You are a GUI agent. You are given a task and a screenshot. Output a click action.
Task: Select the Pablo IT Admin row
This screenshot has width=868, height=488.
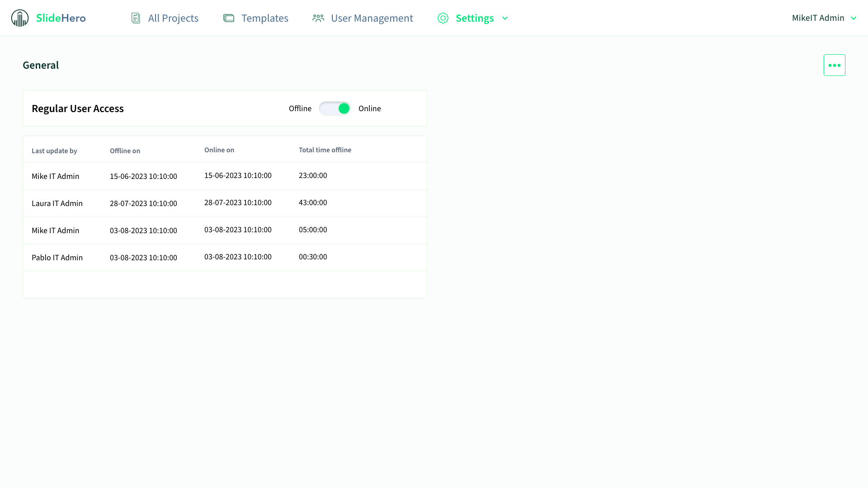(57, 258)
